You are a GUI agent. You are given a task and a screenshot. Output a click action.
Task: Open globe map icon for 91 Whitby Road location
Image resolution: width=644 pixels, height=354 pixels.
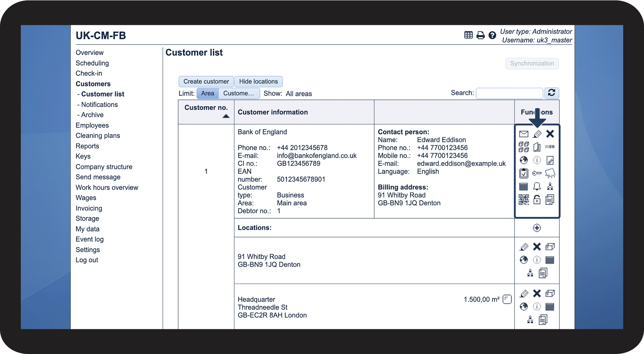point(524,260)
